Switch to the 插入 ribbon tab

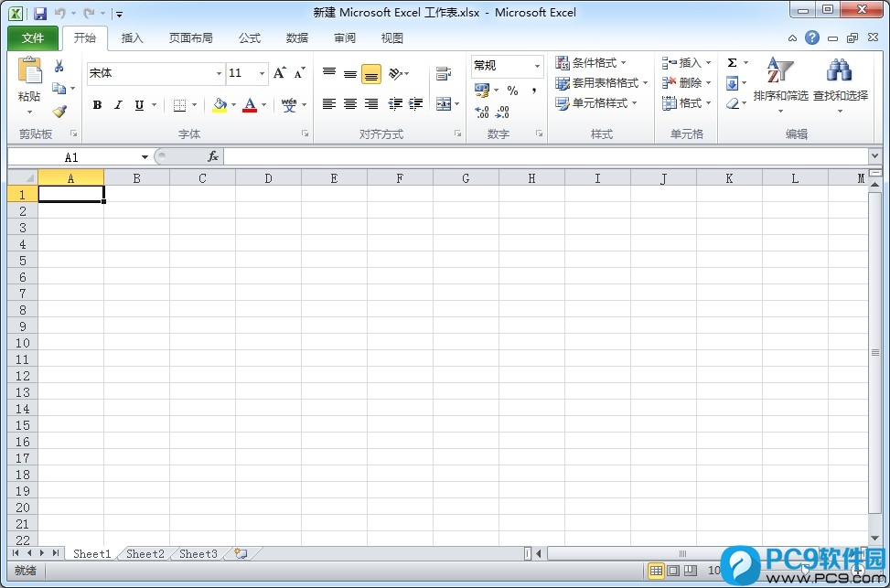tap(133, 38)
